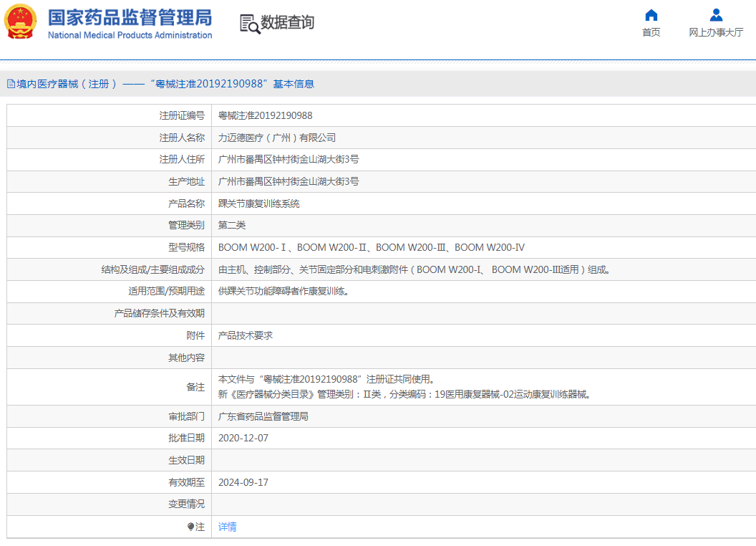Click the 适用范围/预期用途 label
756x546 pixels.
tap(166, 292)
